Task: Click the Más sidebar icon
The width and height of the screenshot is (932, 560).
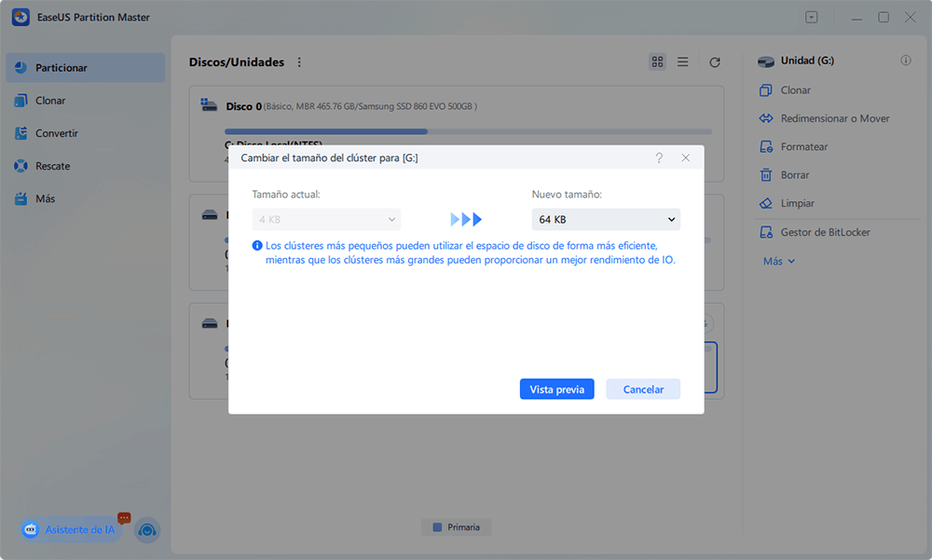Action: click(21, 198)
